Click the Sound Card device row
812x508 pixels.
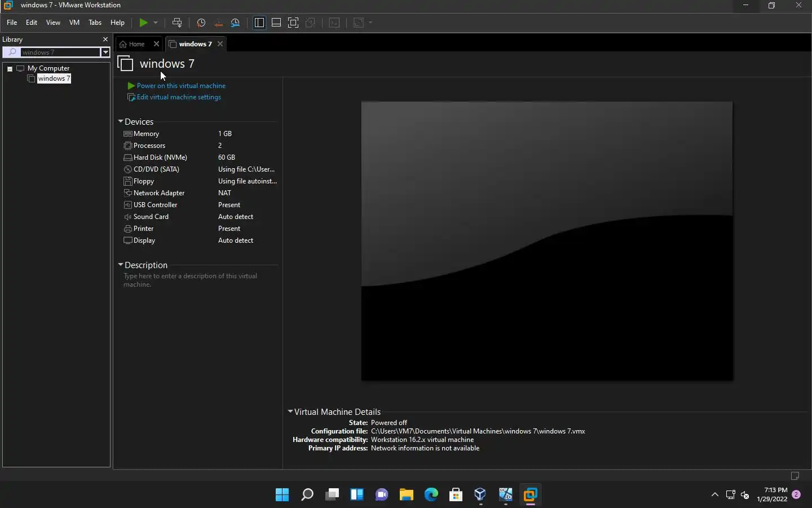(200, 217)
